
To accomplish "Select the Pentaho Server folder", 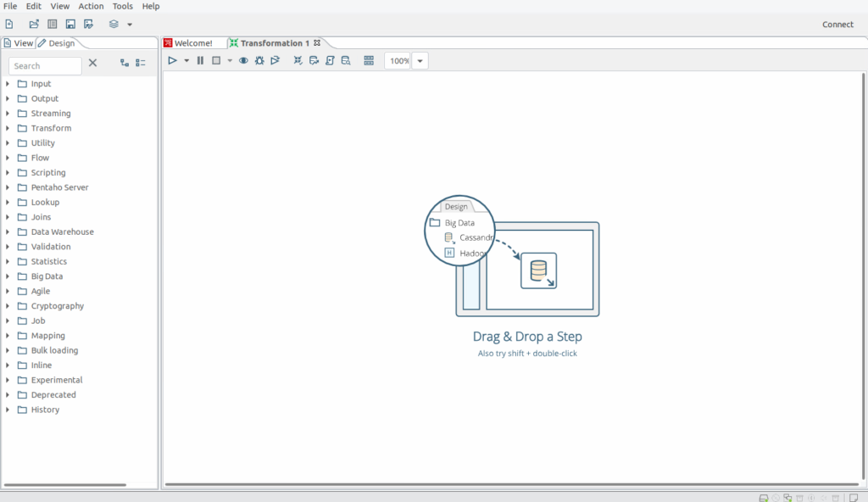I will click(60, 187).
